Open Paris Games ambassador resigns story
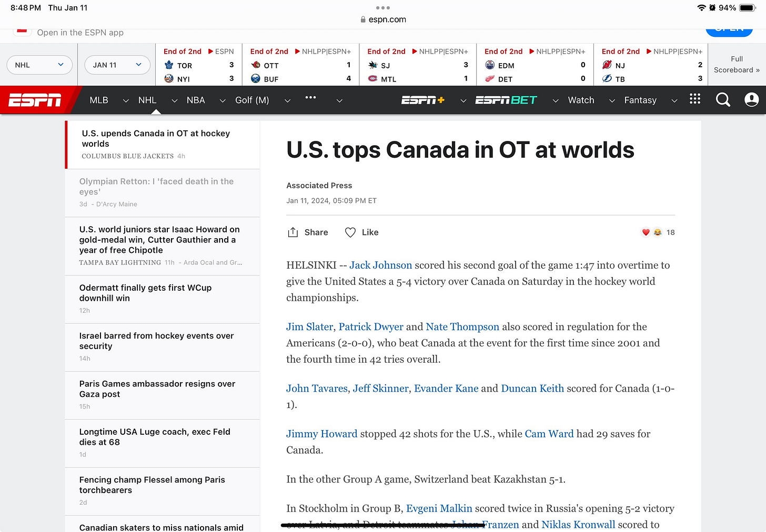Screen dimensions: 766x532 point(162,395)
